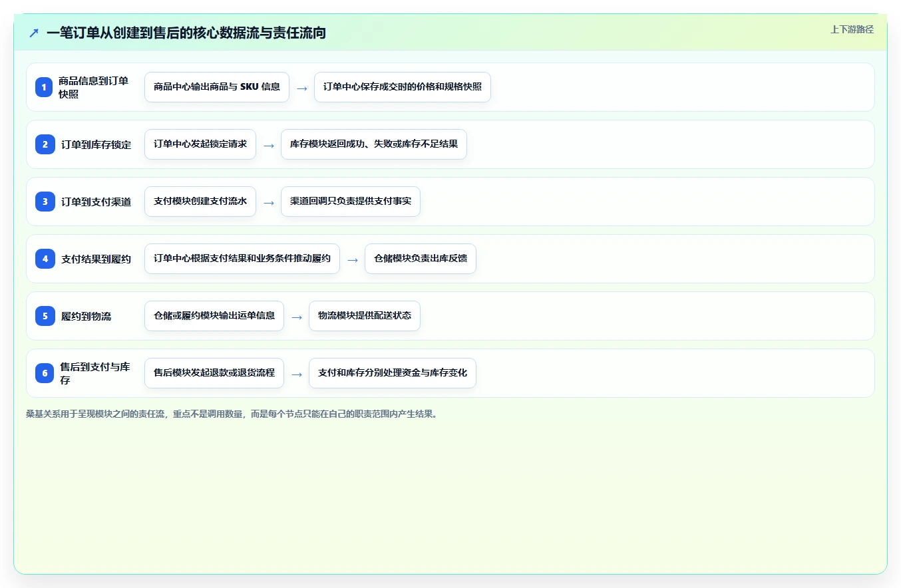The height and width of the screenshot is (588, 901).
Task: Select the 仓储或履约模块输出运单信息 node
Action: point(214,316)
